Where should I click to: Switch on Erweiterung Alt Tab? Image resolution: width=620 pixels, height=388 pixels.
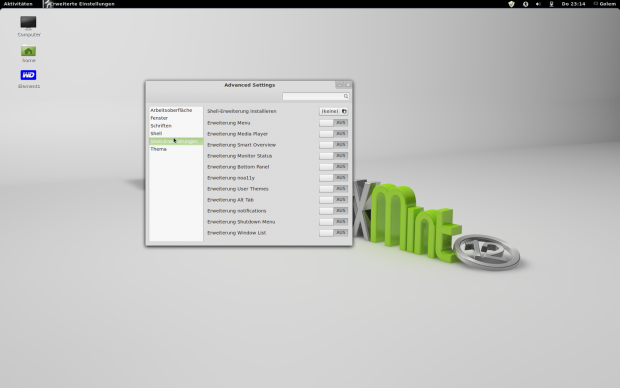(x=333, y=200)
